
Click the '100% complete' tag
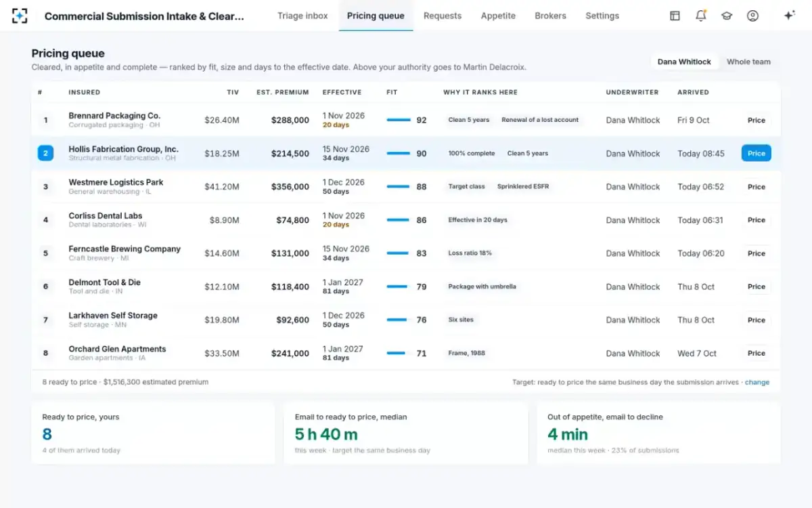click(471, 153)
